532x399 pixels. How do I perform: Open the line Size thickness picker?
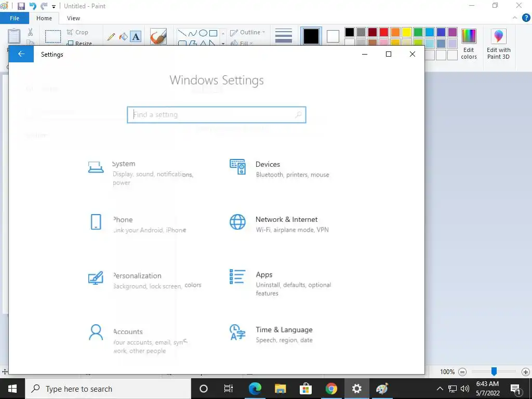[x=284, y=36]
